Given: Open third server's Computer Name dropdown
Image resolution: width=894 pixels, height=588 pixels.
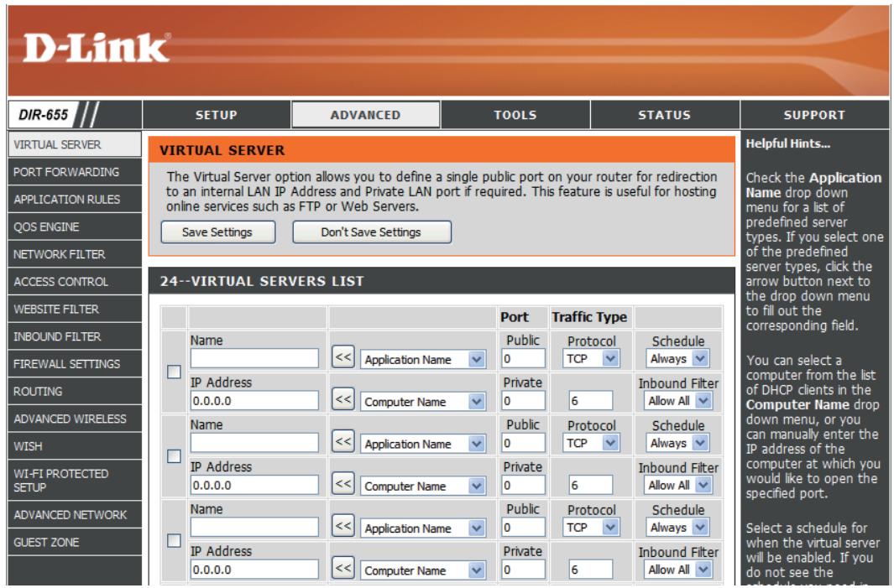Looking at the screenshot, I should (x=423, y=570).
